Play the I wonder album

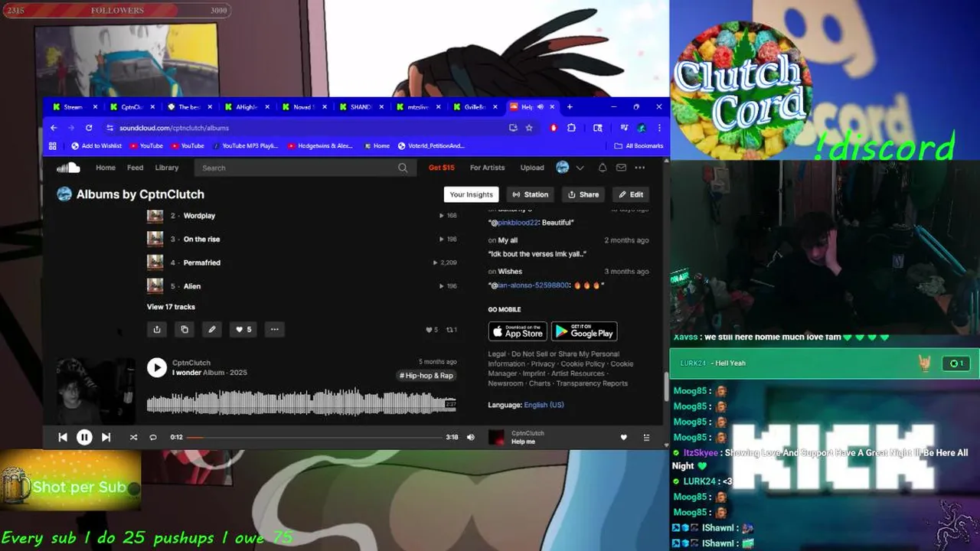(157, 367)
